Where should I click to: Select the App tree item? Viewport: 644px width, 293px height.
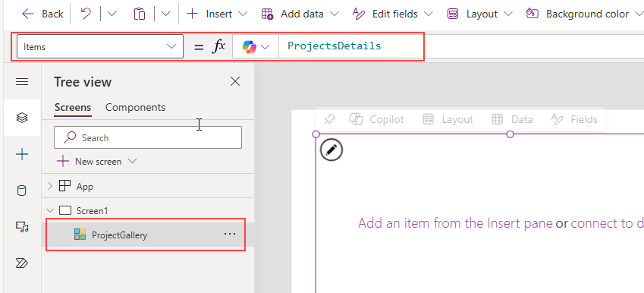[85, 187]
